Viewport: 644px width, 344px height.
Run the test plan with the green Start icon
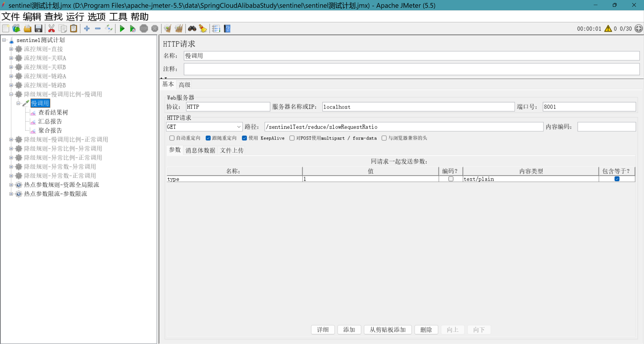coord(122,28)
